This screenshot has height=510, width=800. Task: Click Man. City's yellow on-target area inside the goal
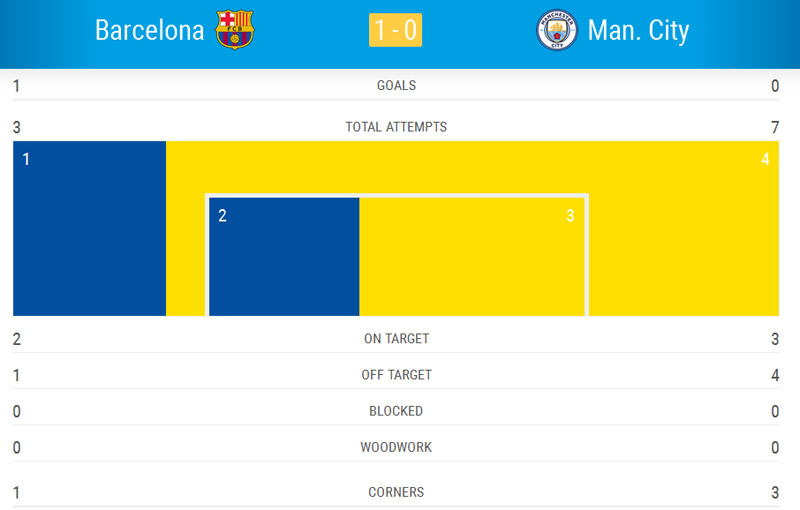pos(471,257)
